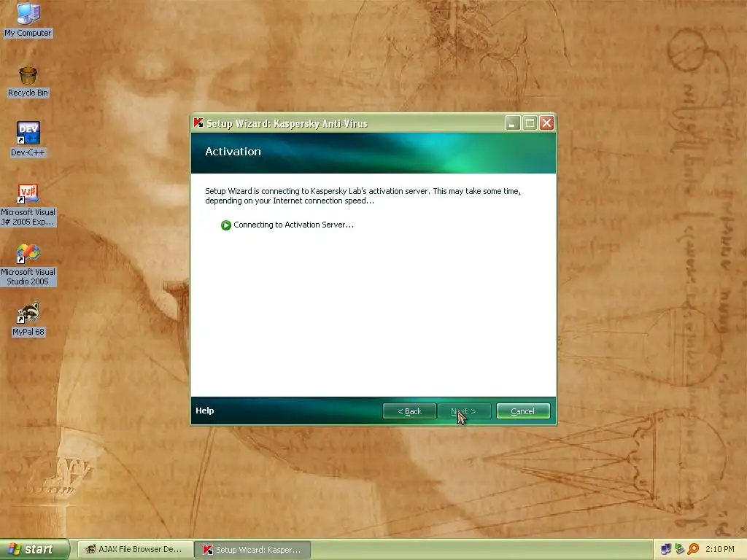The image size is (747, 560).
Task: Click Kaspersky logo icon in wizard title bar
Action: coord(198,122)
